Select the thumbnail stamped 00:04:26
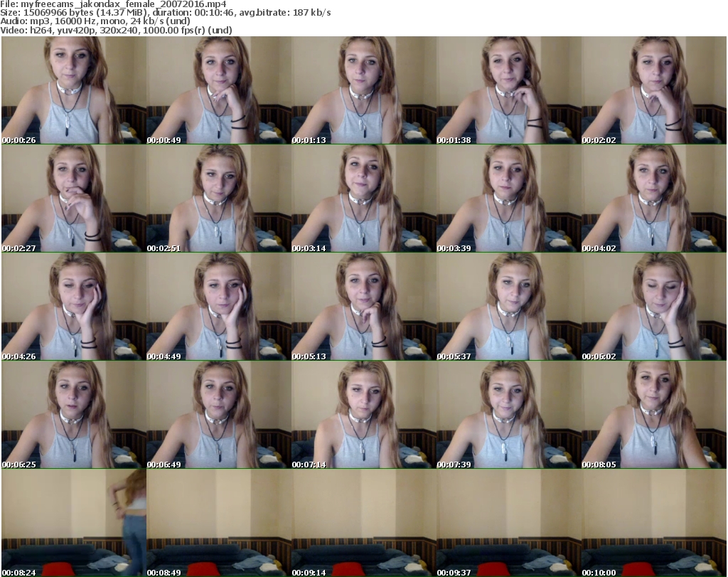728x577 pixels. click(74, 307)
